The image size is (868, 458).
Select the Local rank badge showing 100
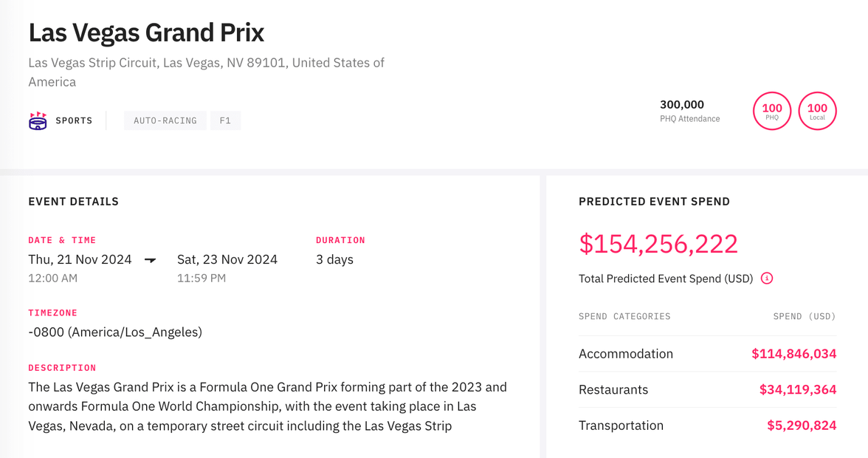tap(817, 111)
